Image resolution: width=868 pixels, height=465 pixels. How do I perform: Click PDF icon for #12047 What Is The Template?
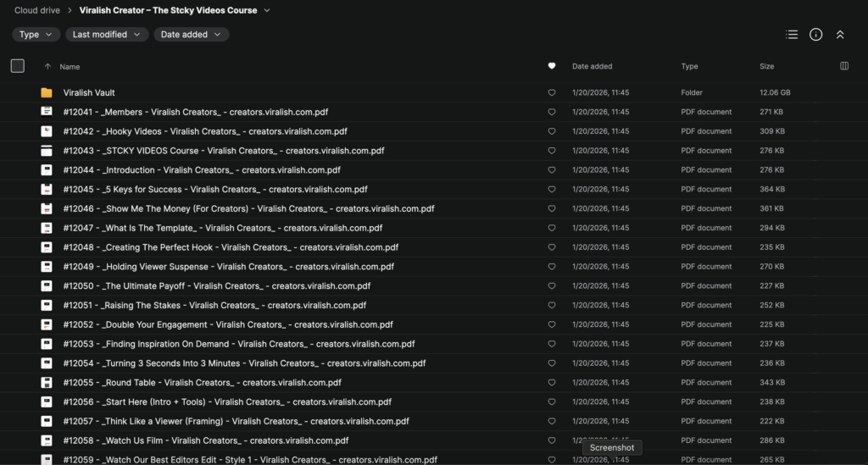[47, 228]
